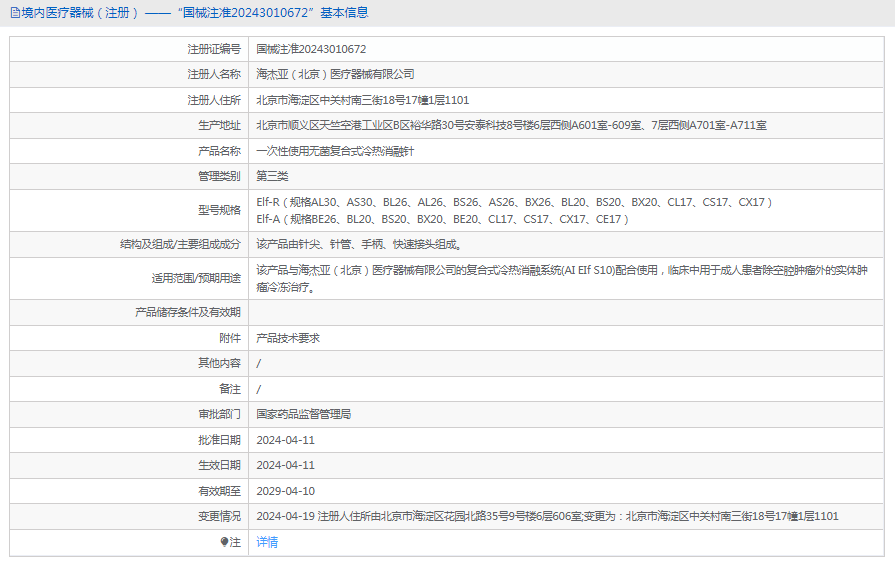Select the Elf-R specification line
Image resolution: width=895 pixels, height=564 pixels.
click(x=514, y=202)
